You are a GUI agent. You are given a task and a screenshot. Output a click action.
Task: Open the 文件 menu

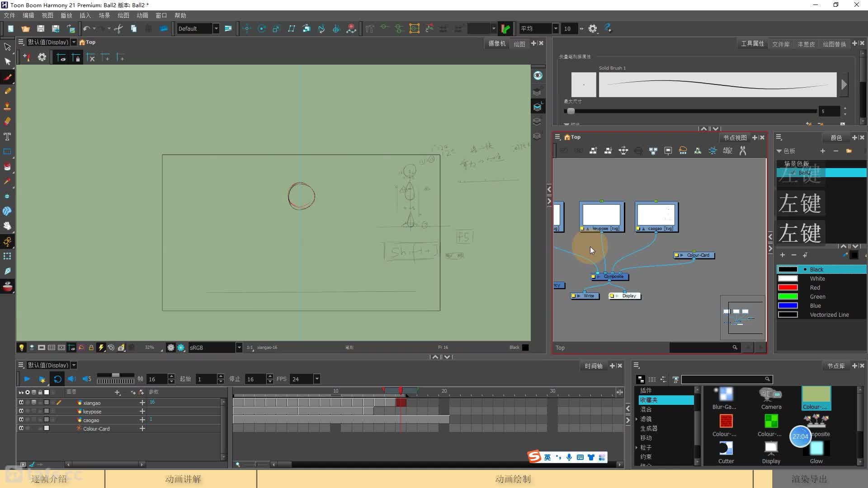[9, 15]
